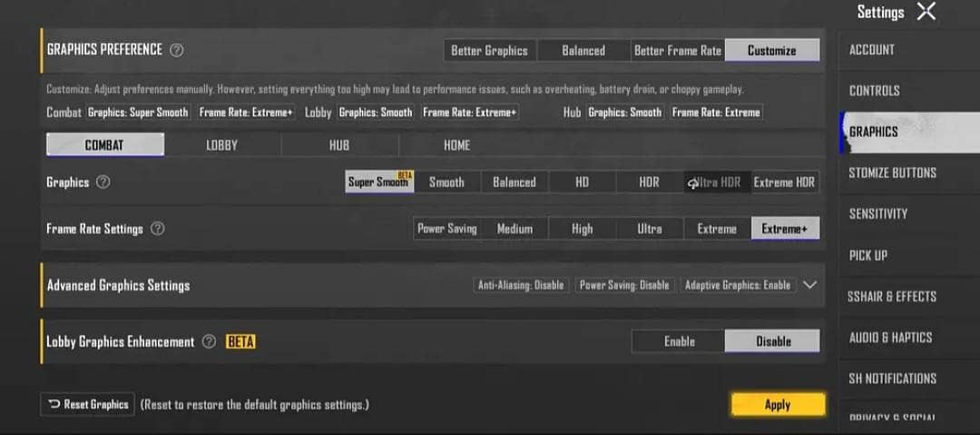Click the GRAPHICS PREFERENCE heading
Viewport: 980px width, 435px height.
coord(104,50)
